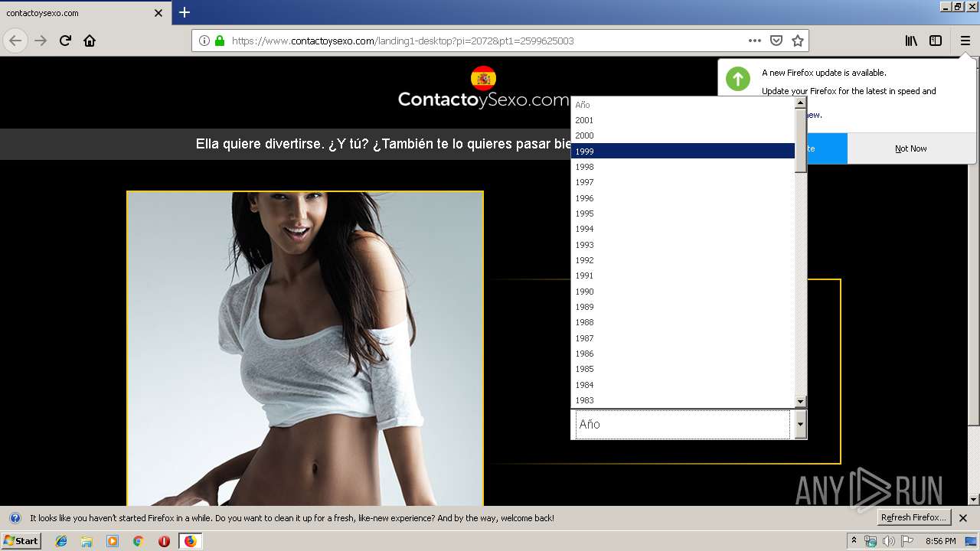Click the ContactoySexo.com logo
This screenshot has height=551, width=980.
(483, 89)
